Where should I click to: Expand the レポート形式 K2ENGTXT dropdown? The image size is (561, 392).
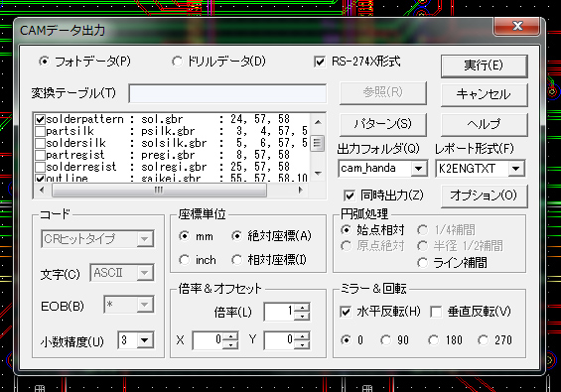pyautogui.click(x=516, y=168)
